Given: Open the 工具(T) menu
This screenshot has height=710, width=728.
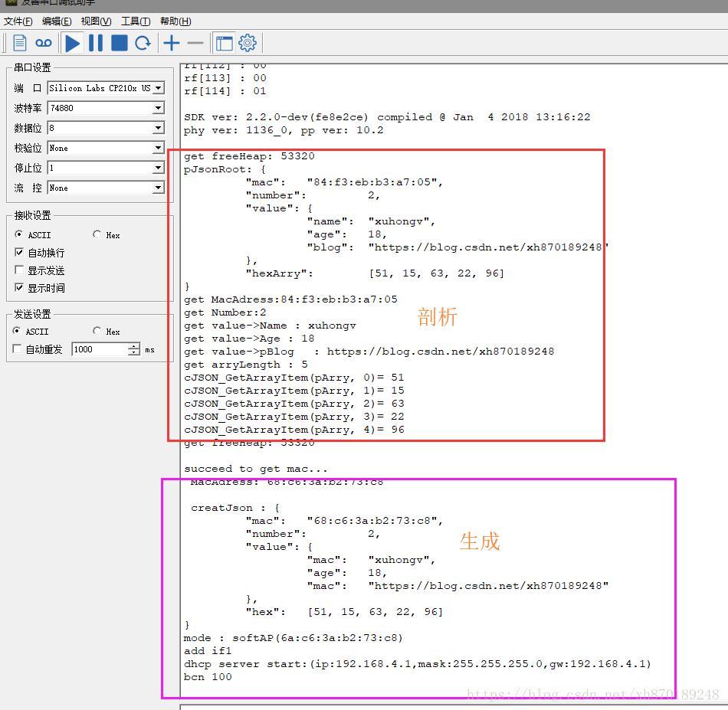Looking at the screenshot, I should 136,21.
